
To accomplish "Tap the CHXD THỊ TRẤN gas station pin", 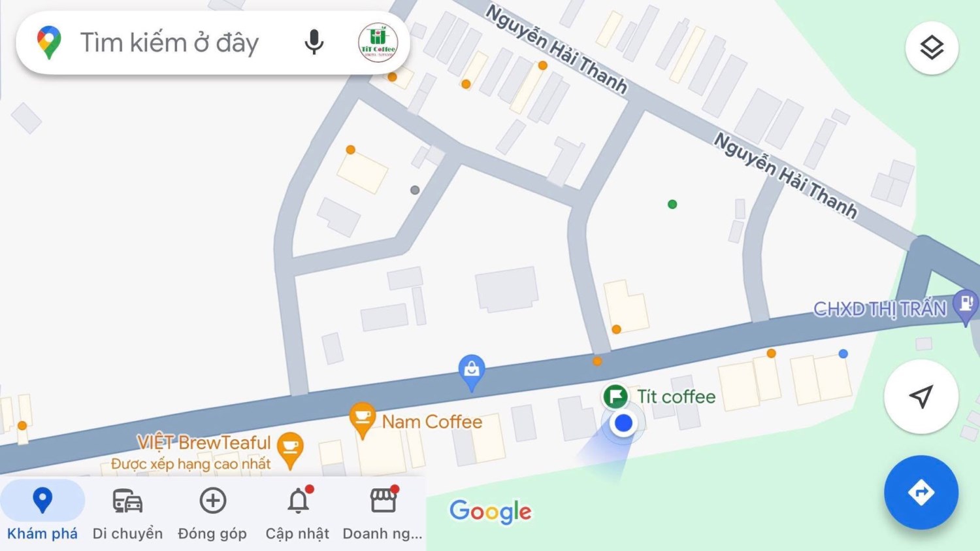I will pos(966,307).
